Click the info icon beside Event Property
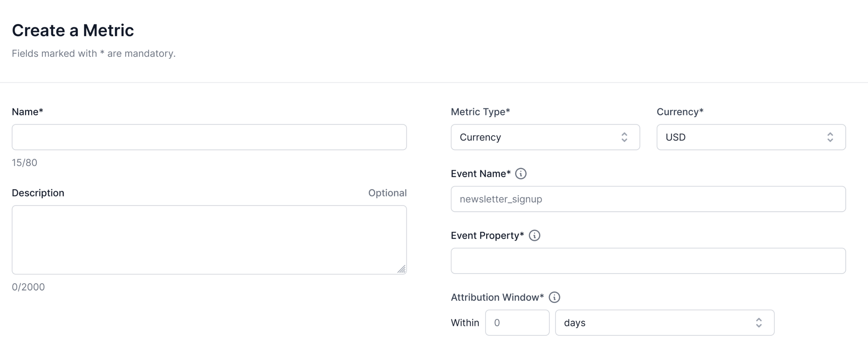868x350 pixels. 534,235
